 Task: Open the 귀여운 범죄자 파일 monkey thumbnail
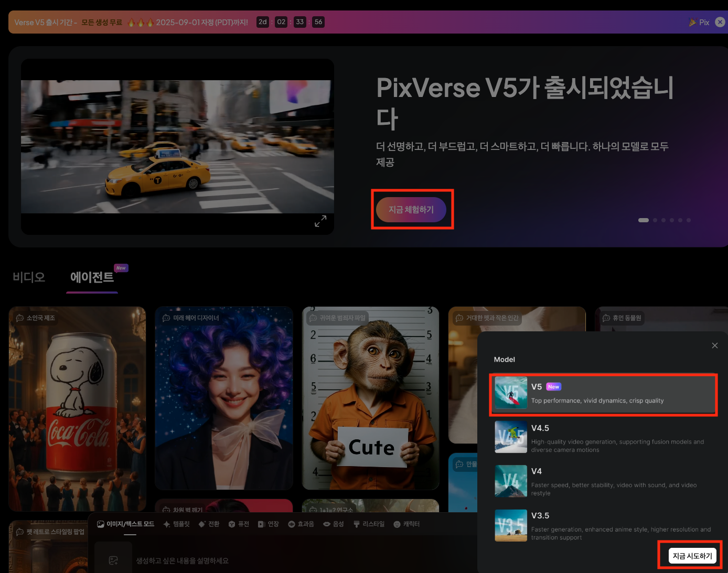point(370,398)
